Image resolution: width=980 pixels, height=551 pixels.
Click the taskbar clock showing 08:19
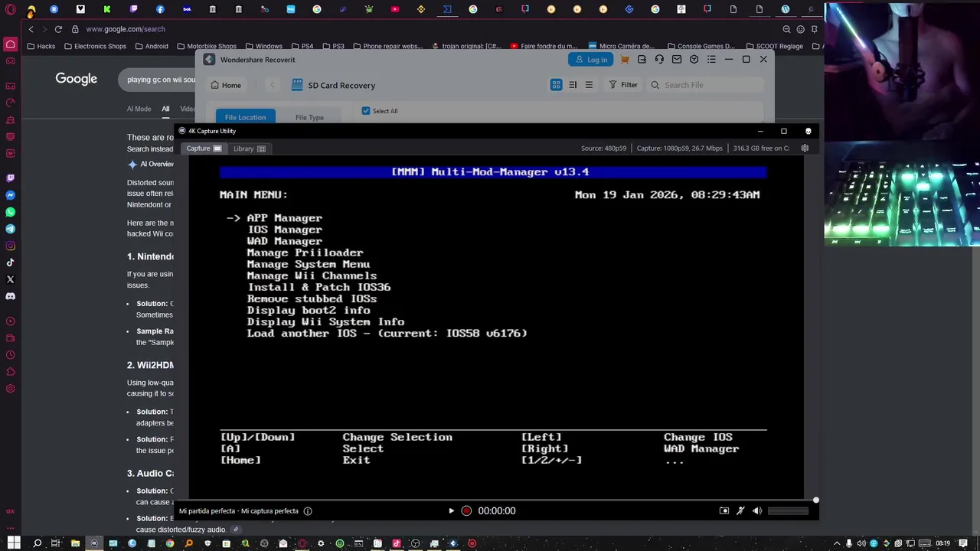[942, 543]
